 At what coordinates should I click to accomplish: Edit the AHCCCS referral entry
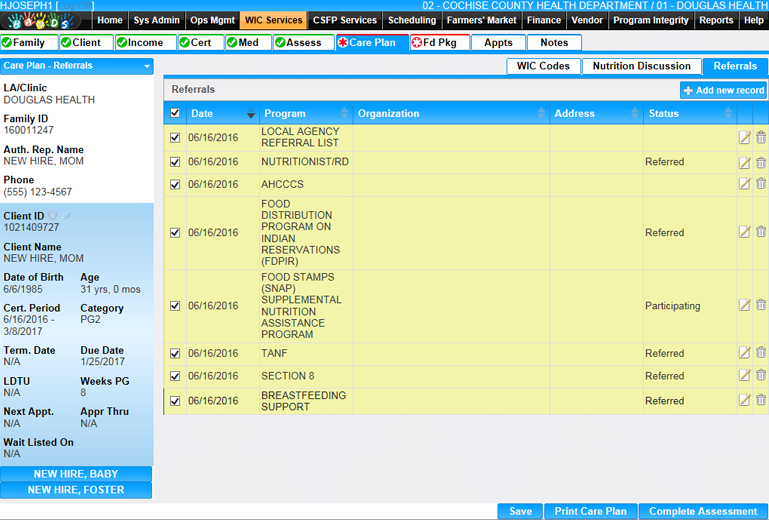click(x=744, y=184)
